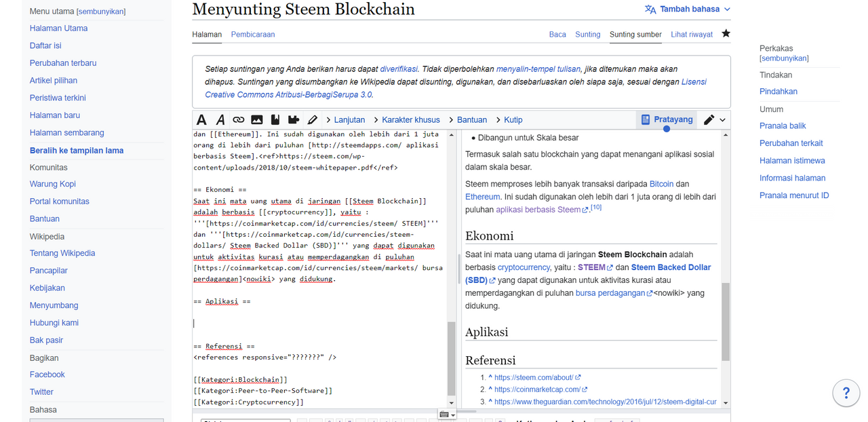This screenshot has height=422, width=868.
Task: Open Artikel pilihan sidebar link
Action: tap(54, 81)
